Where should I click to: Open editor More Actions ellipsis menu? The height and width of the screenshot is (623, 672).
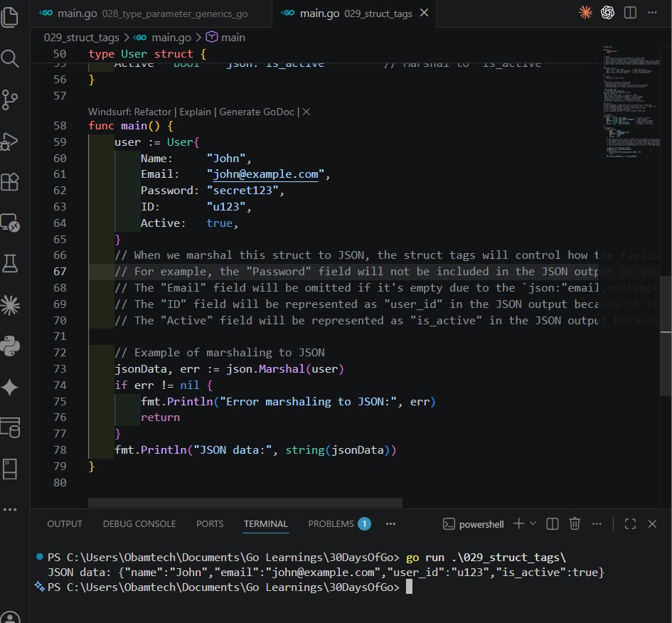(652, 12)
